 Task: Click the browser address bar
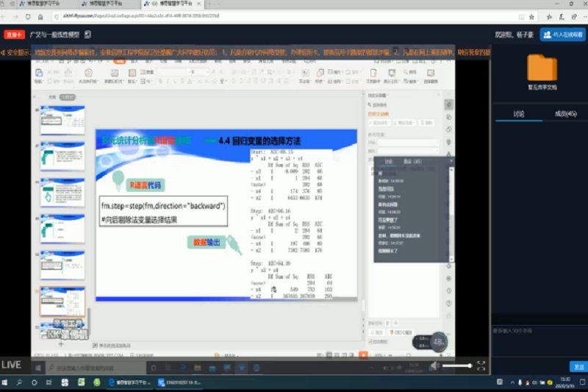click(x=220, y=14)
